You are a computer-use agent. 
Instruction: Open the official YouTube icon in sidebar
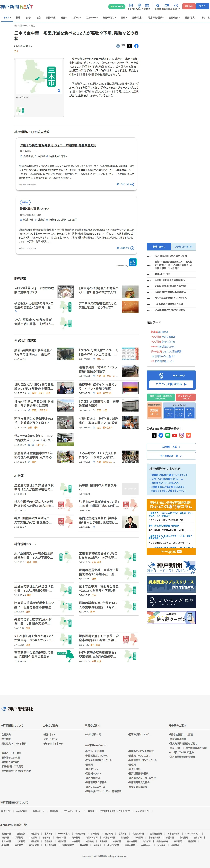(175, 435)
